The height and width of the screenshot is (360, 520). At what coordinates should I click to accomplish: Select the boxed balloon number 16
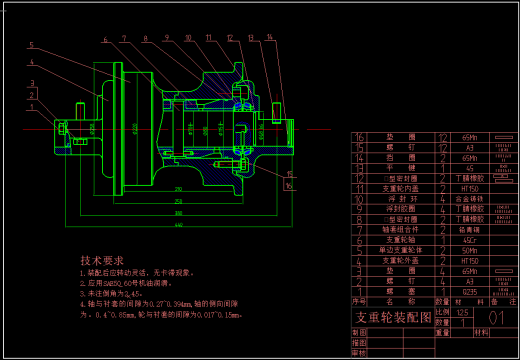(289, 185)
